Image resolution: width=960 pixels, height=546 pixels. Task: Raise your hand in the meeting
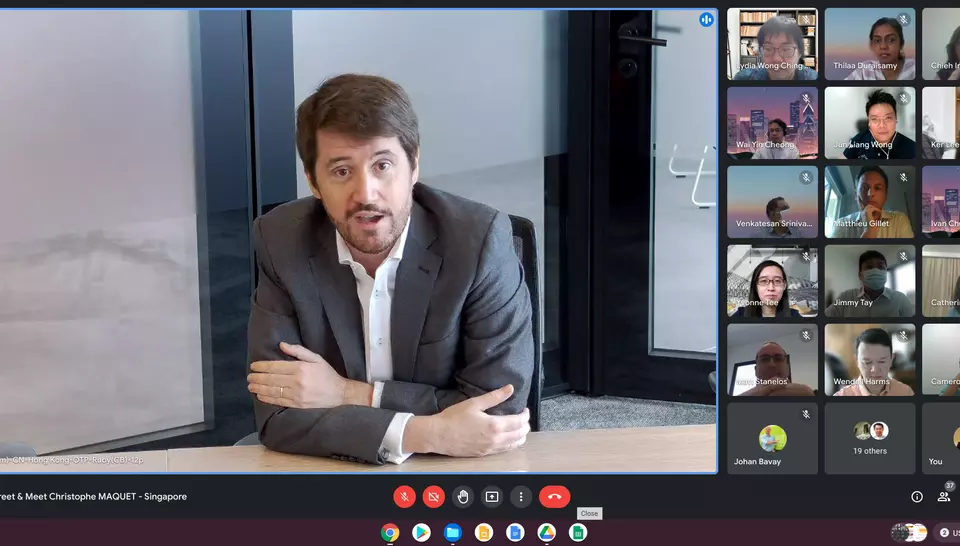(462, 496)
